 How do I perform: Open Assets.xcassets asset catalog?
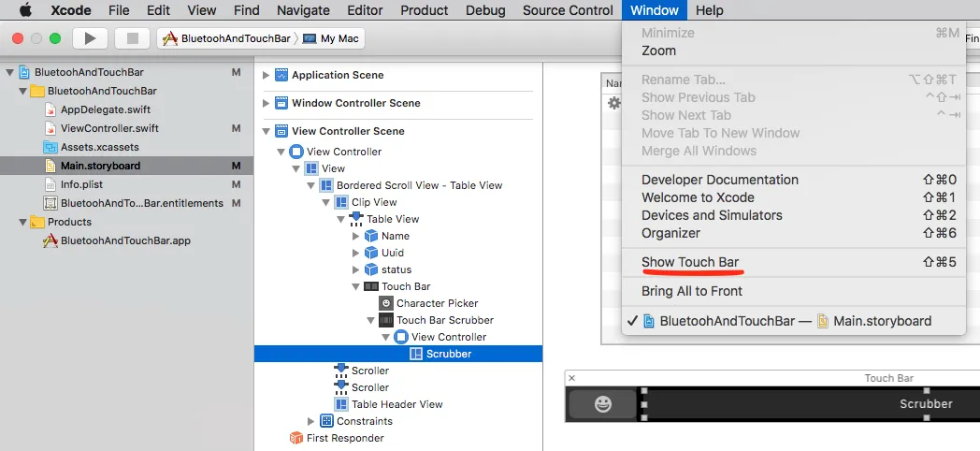click(99, 147)
